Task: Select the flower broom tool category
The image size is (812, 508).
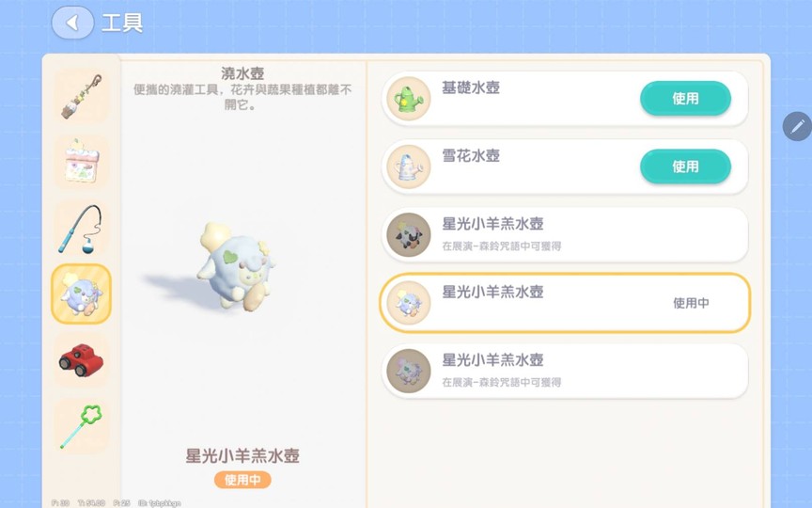Action: (x=82, y=96)
